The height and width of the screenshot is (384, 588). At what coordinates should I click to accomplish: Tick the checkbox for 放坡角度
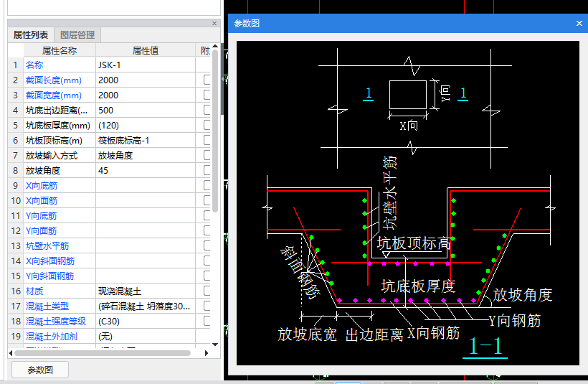207,170
